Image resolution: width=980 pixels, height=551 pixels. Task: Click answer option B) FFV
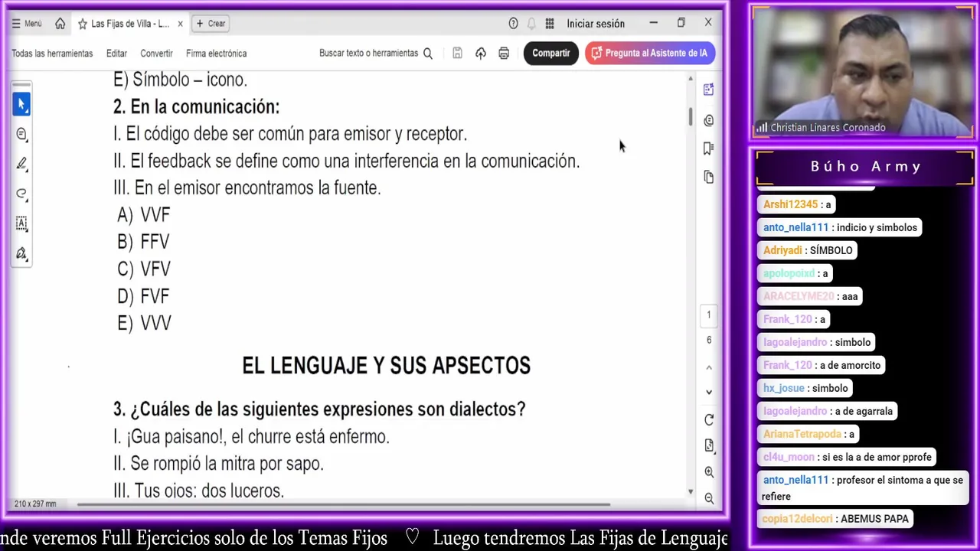tap(143, 242)
